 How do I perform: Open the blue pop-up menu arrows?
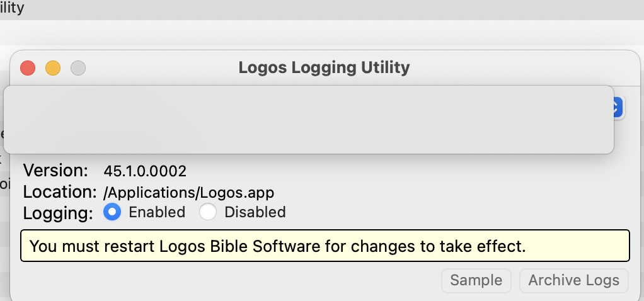click(618, 108)
